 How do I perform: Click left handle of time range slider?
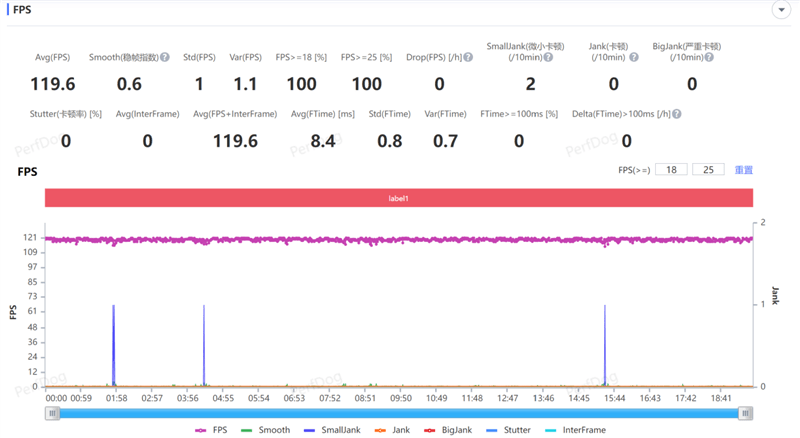[52, 413]
